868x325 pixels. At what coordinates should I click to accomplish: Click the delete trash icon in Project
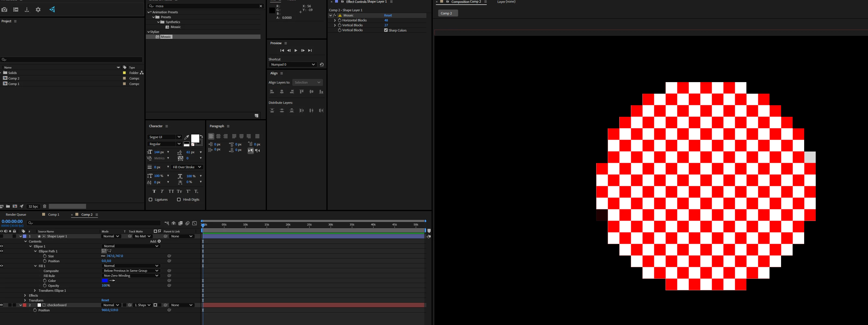[x=44, y=206]
